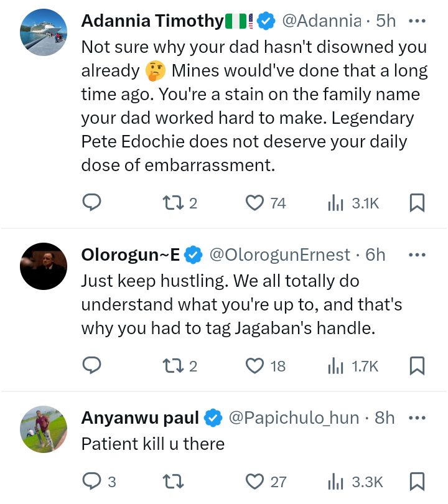The height and width of the screenshot is (504, 448).
Task: Like Anyanwu paul's tweet
Action: 254,481
